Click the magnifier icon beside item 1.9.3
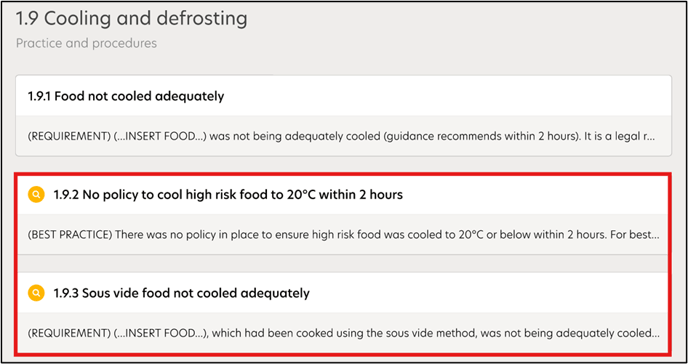The width and height of the screenshot is (688, 364). (x=36, y=293)
